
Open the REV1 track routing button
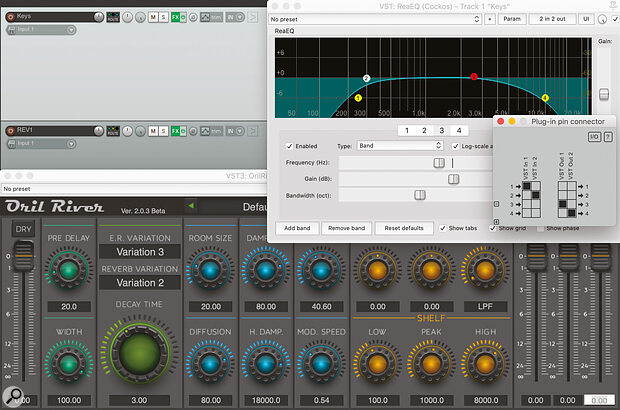113,131
